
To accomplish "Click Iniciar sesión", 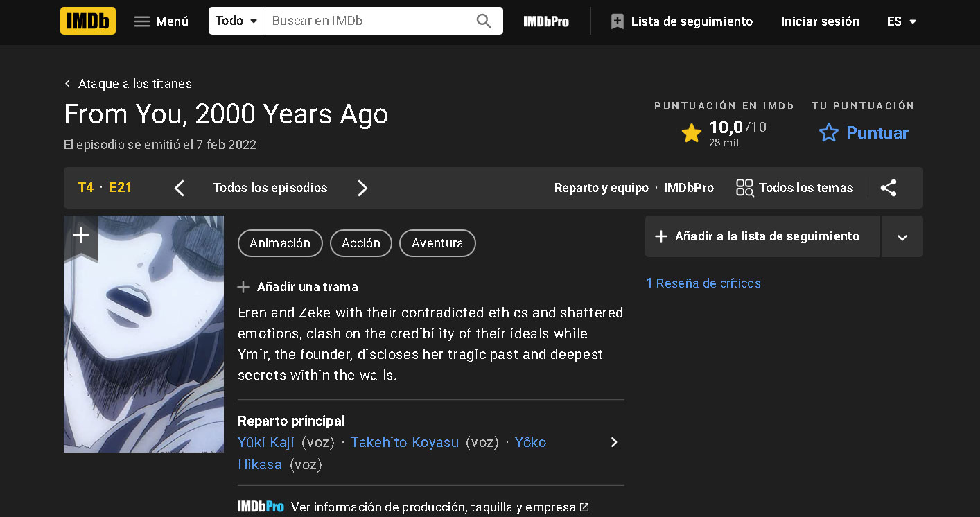I will point(820,21).
